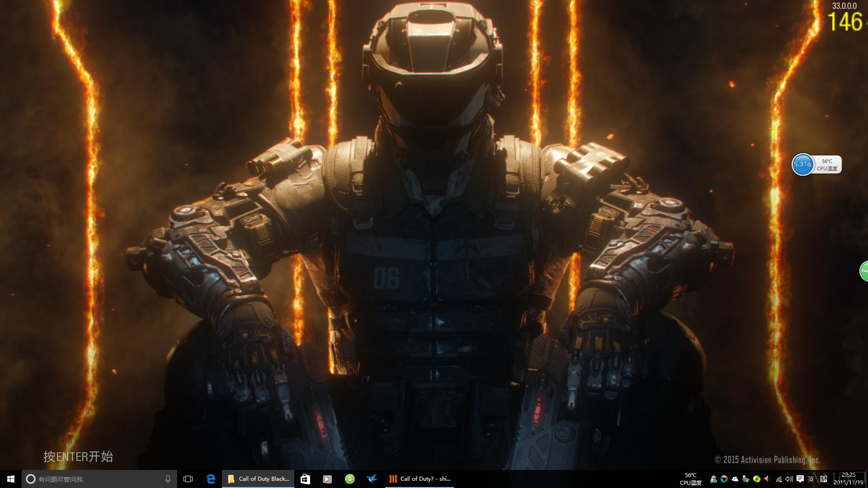Click the safely remove USB tray icon
Viewport: 868px width, 488px height.
coord(746,479)
